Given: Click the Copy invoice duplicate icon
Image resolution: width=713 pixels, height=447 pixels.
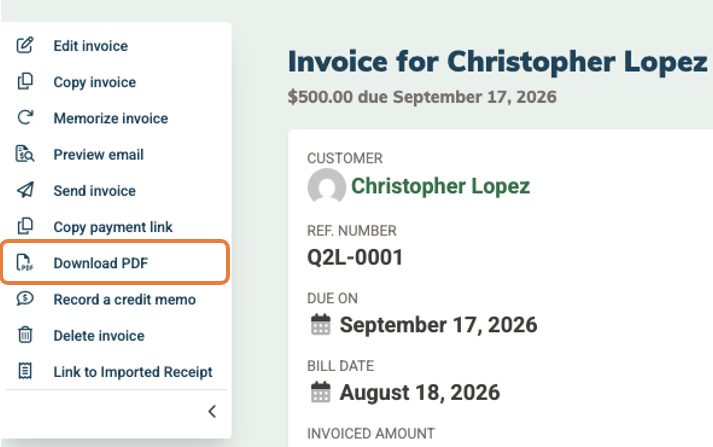Looking at the screenshot, I should [25, 81].
